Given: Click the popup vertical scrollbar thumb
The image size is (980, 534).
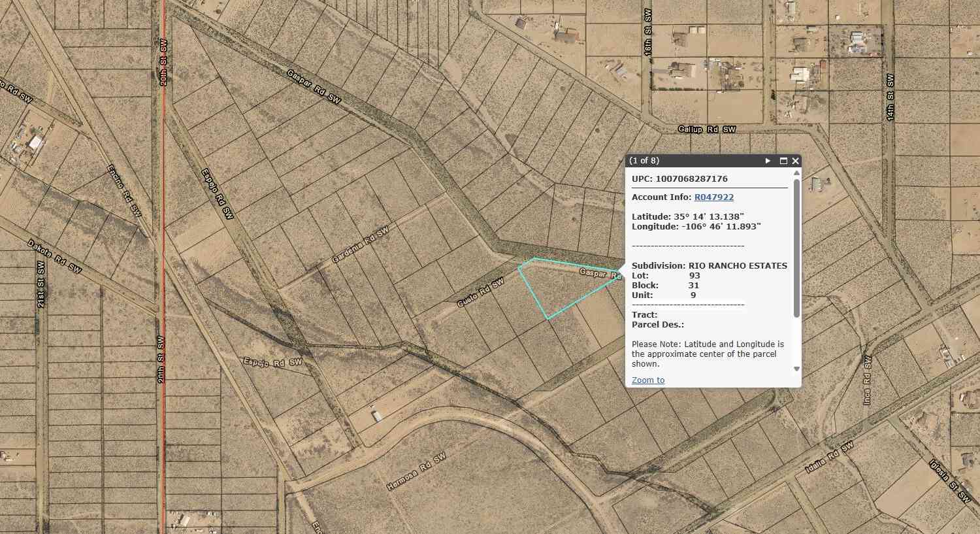Looking at the screenshot, I should tap(796, 248).
